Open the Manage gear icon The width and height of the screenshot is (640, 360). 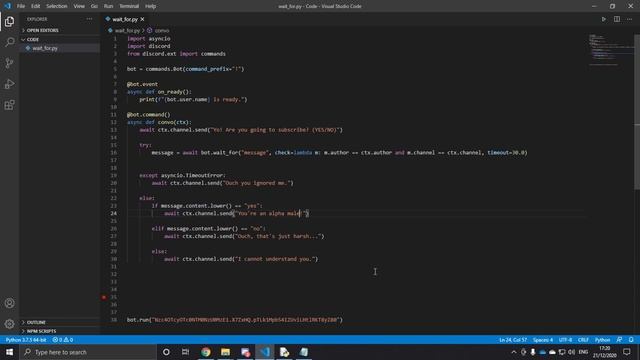point(9,324)
